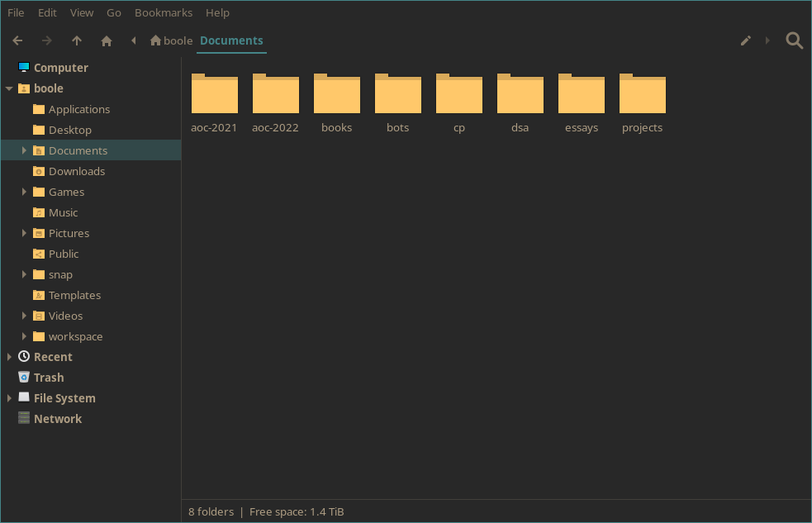
Task: Open the location editor pencil icon
Action: [x=746, y=40]
